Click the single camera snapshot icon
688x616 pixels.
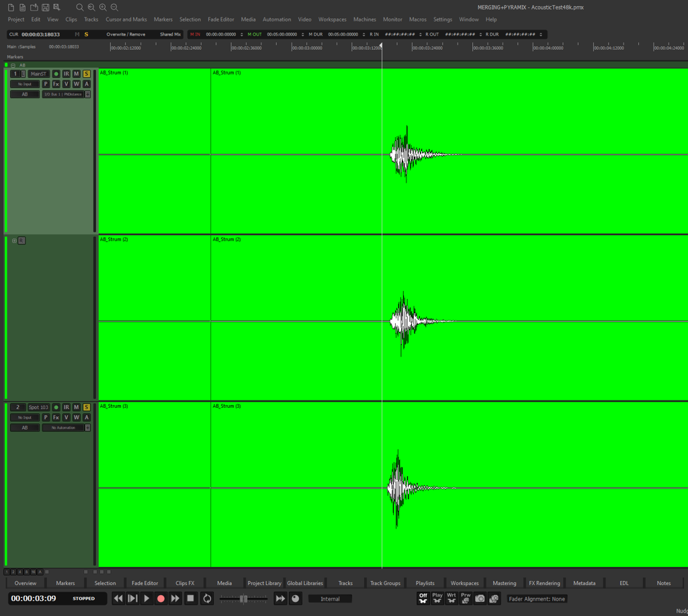(480, 599)
